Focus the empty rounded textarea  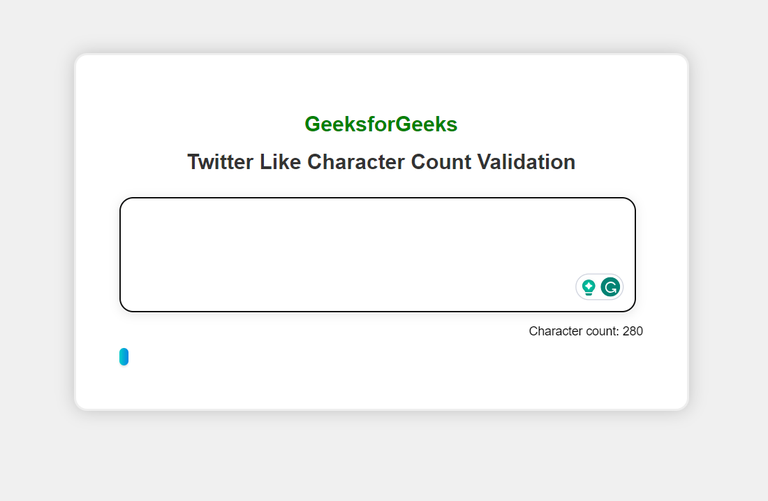(x=340, y=240)
